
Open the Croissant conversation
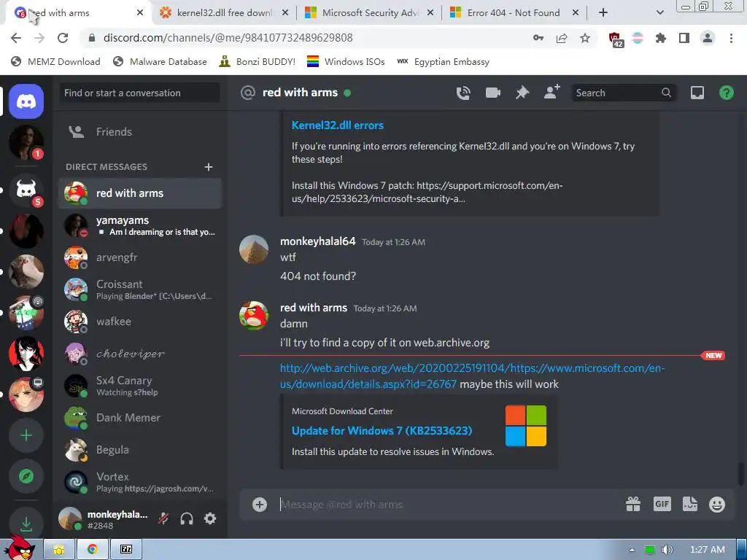[140, 289]
